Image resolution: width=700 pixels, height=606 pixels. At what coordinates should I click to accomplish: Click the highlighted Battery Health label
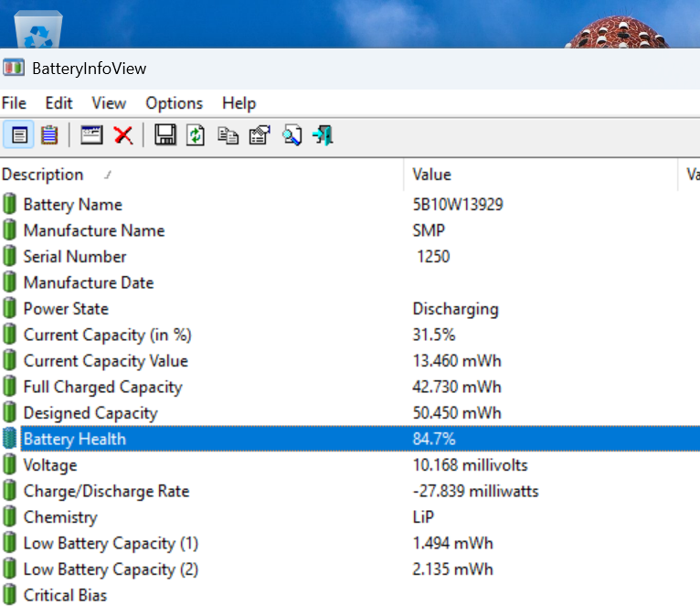click(75, 439)
